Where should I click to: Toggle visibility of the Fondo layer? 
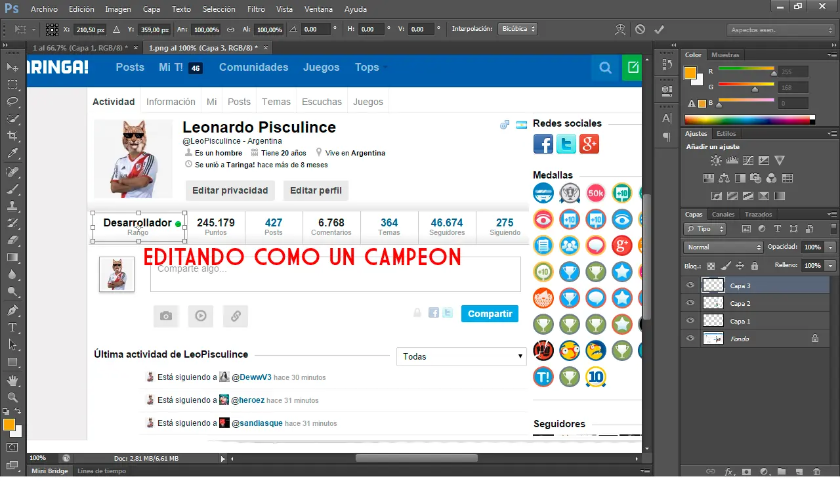pos(690,339)
